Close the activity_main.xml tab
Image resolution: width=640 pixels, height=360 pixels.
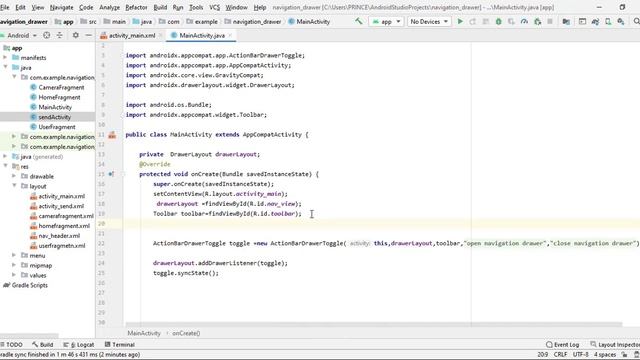(160, 36)
